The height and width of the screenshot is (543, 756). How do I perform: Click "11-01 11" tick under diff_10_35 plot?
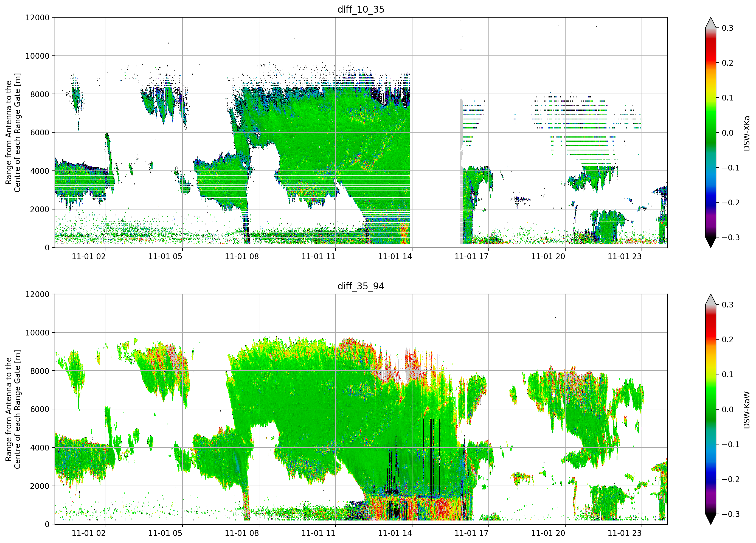tap(318, 256)
